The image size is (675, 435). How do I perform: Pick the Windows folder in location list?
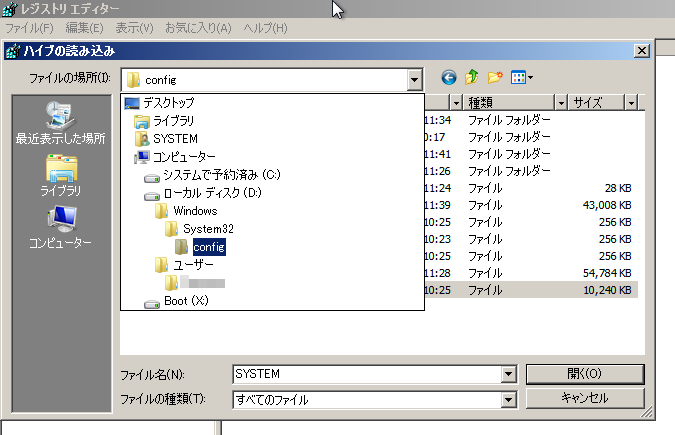point(194,211)
